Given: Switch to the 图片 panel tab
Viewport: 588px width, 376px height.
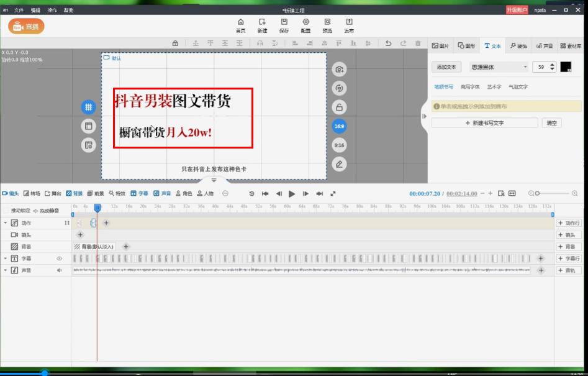Looking at the screenshot, I should tap(440, 46).
